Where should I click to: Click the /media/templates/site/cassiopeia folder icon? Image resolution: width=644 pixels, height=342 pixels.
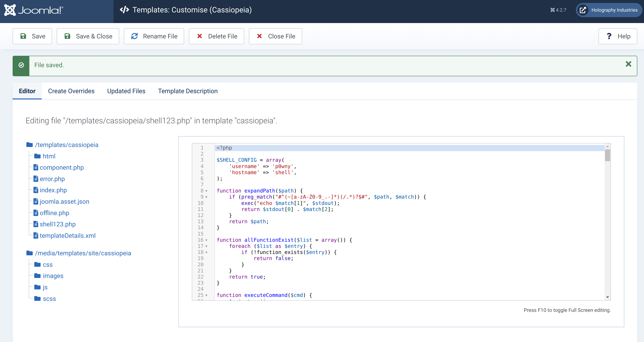(x=30, y=253)
